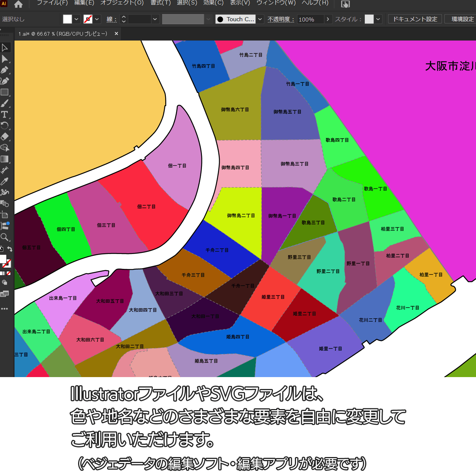Image resolution: width=476 pixels, height=476 pixels.
Task: Select the Gradient tool
Action: [5, 159]
